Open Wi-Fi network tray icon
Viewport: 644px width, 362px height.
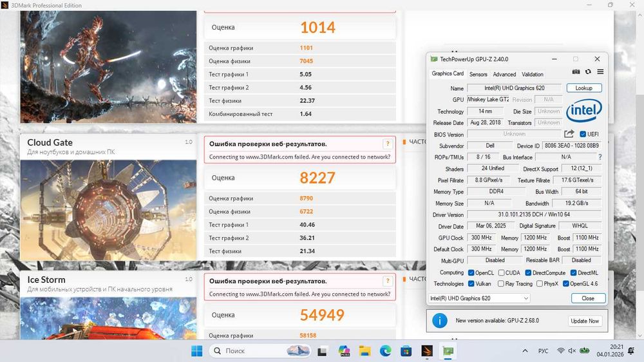(561, 351)
